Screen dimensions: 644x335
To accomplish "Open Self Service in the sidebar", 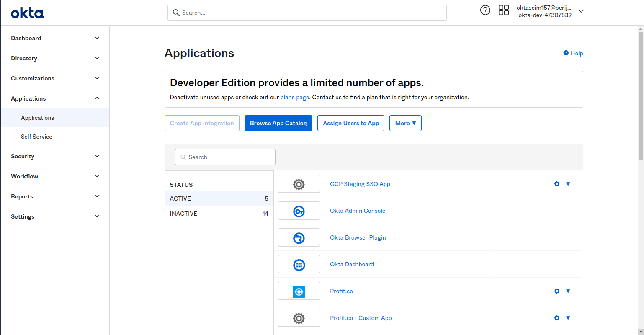I will (x=36, y=137).
